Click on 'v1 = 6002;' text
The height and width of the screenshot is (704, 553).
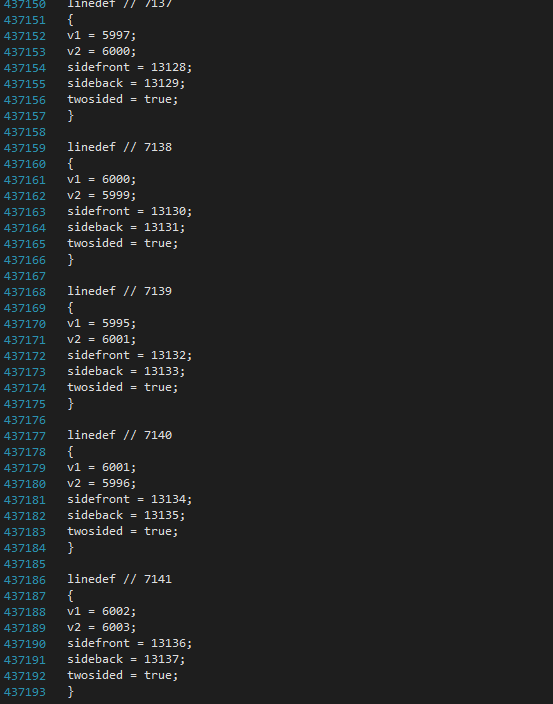[102, 612]
